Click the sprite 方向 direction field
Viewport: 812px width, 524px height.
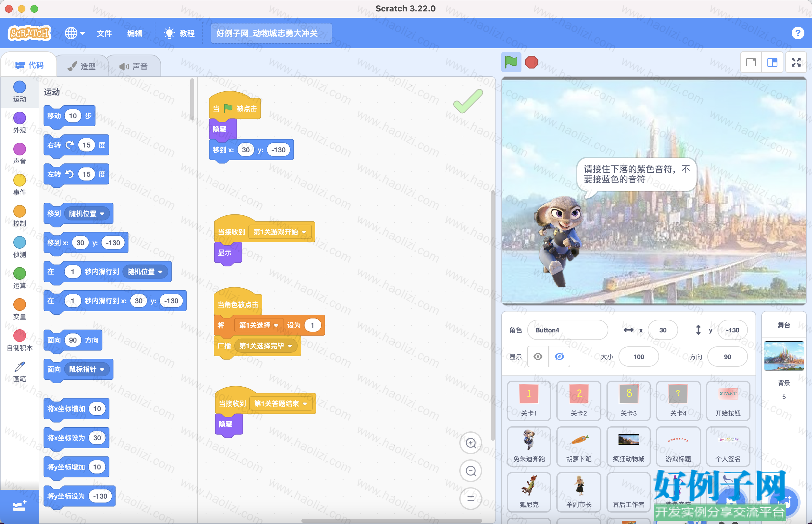click(727, 357)
